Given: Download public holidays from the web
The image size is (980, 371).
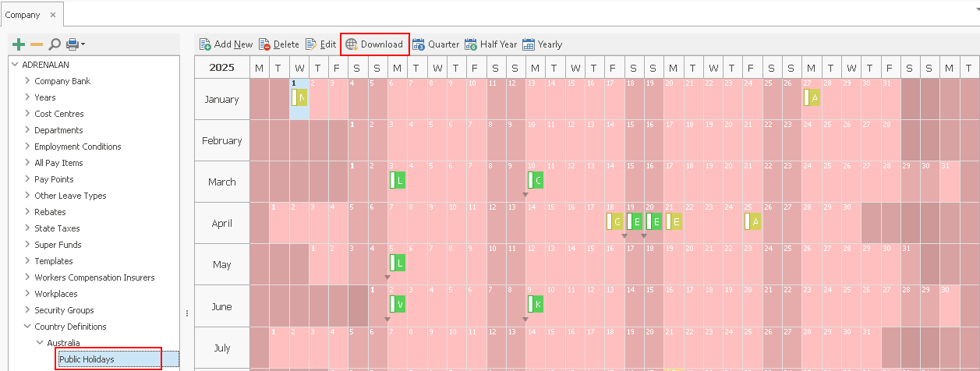Looking at the screenshot, I should point(374,44).
